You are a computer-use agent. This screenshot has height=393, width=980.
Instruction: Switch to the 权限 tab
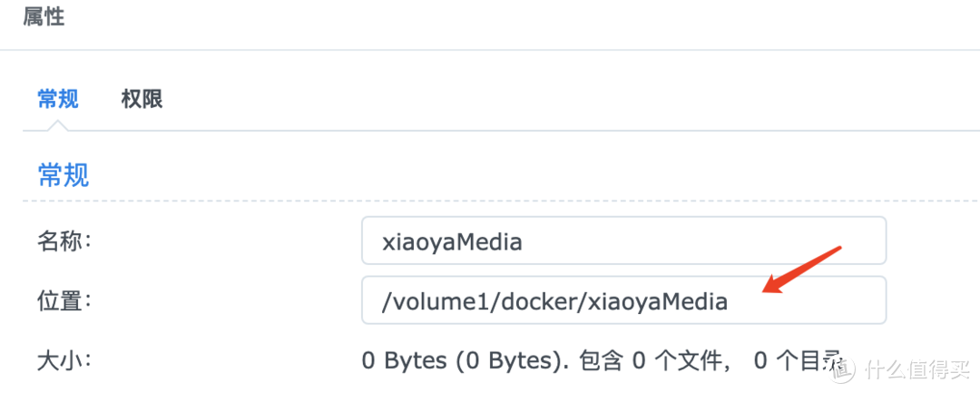pos(142,99)
